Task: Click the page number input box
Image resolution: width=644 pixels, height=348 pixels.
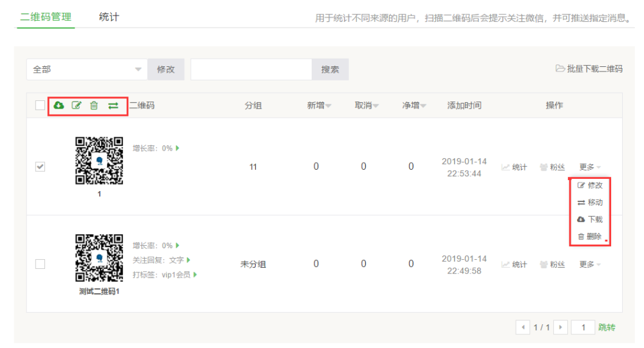Action: click(583, 327)
